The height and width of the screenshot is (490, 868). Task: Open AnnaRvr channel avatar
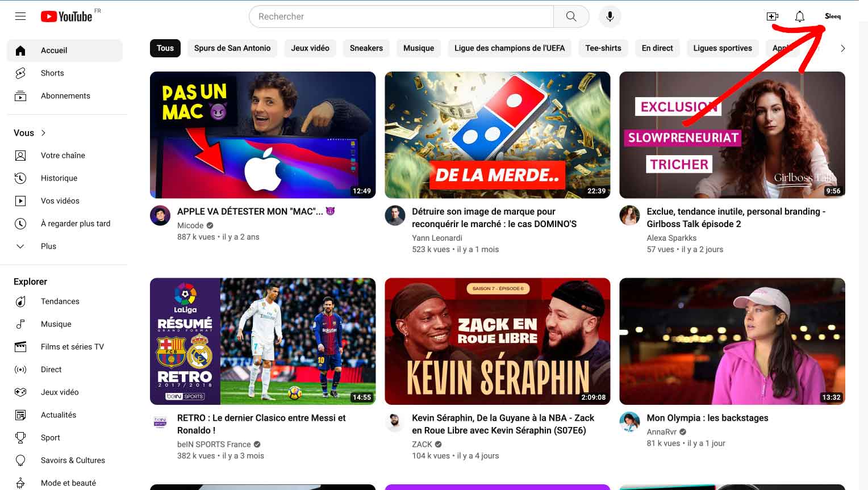pos(629,422)
